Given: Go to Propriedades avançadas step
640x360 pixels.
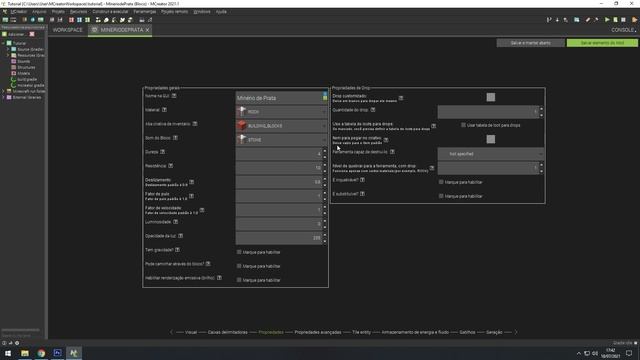Looking at the screenshot, I should tap(318, 332).
